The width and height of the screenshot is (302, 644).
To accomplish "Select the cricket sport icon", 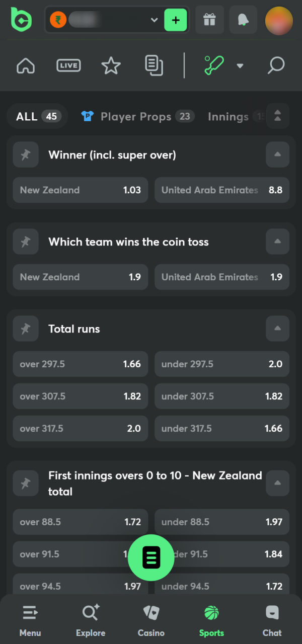I will (x=213, y=65).
